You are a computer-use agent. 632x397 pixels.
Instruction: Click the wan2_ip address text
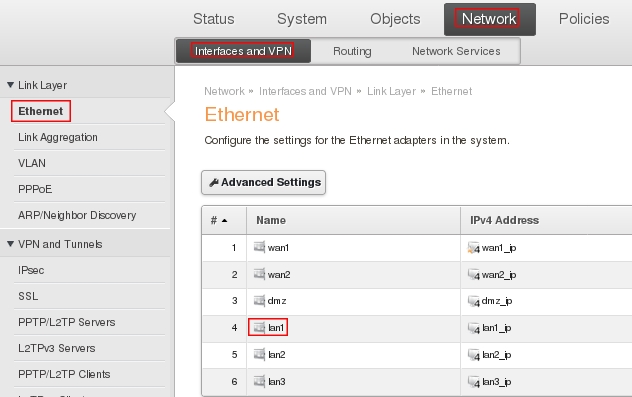499,275
